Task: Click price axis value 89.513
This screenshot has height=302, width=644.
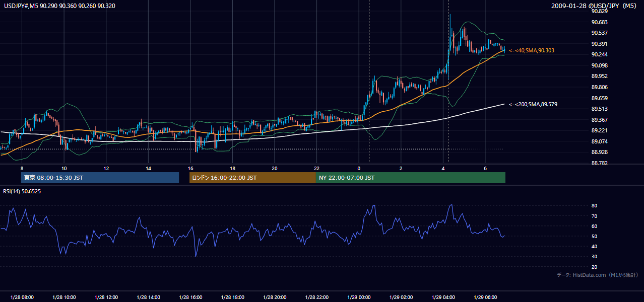Action: coord(600,109)
